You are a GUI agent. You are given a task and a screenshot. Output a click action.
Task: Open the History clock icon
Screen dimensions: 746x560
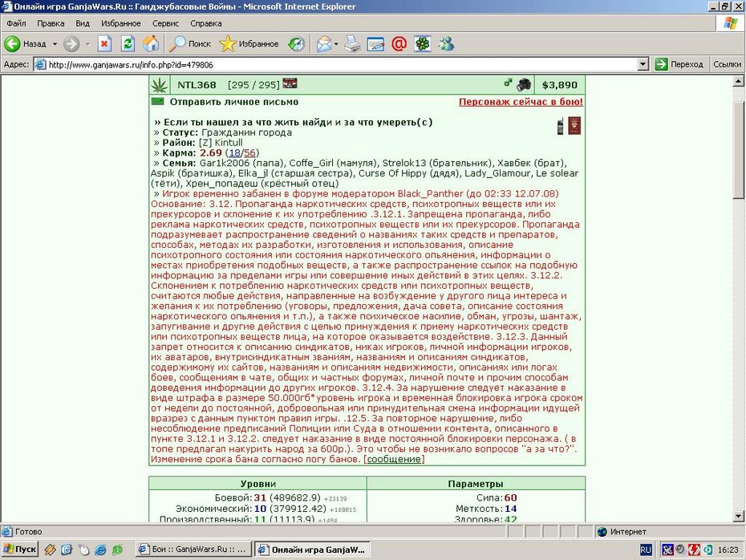(297, 44)
